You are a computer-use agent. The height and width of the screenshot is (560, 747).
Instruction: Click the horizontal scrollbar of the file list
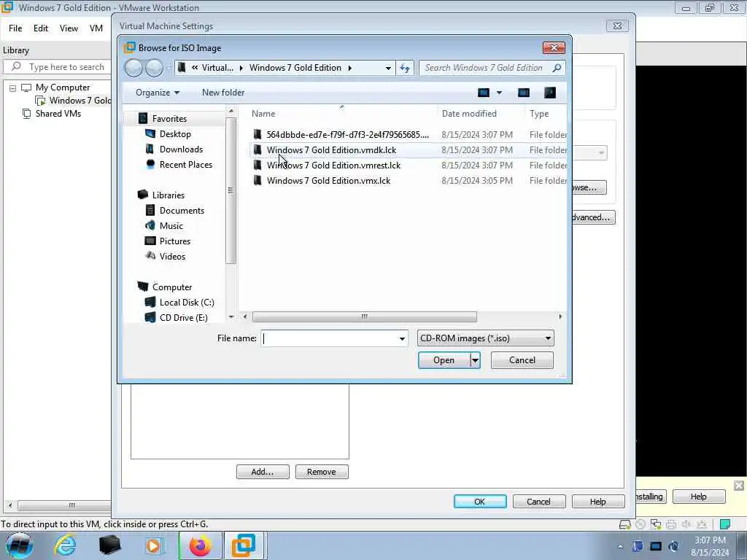(365, 316)
